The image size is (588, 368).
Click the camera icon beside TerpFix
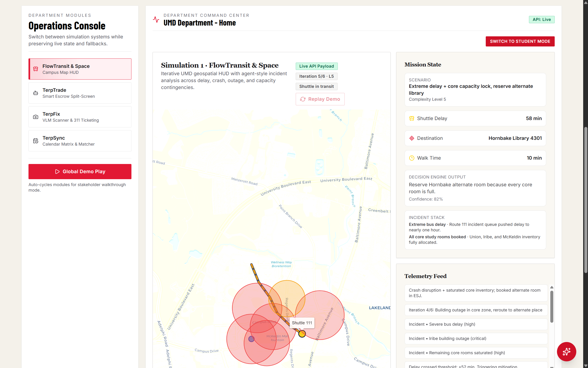(x=35, y=117)
